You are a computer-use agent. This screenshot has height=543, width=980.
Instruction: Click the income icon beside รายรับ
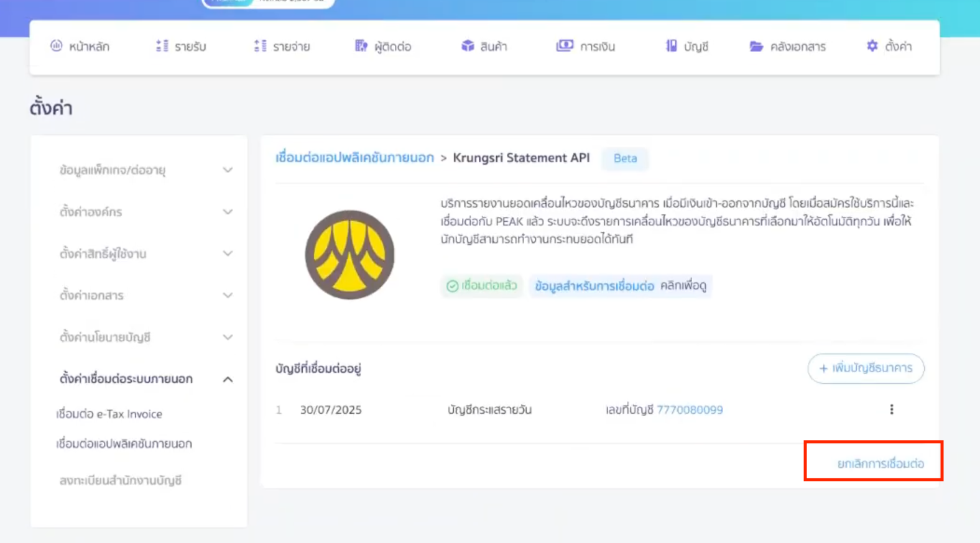point(162,46)
